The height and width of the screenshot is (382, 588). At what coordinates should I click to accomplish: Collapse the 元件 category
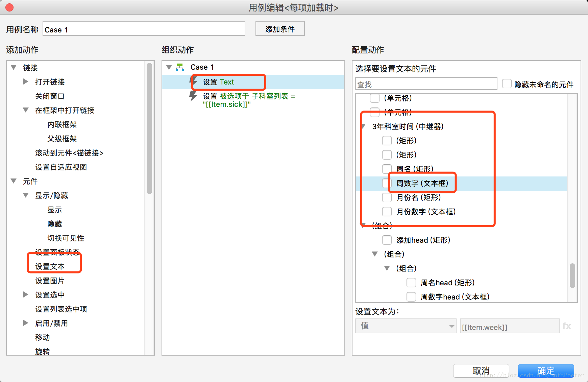(x=14, y=181)
